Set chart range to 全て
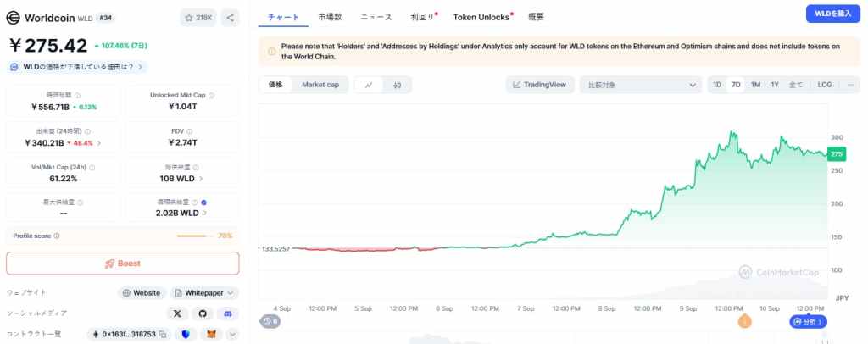This screenshot has width=868, height=344. pyautogui.click(x=795, y=85)
